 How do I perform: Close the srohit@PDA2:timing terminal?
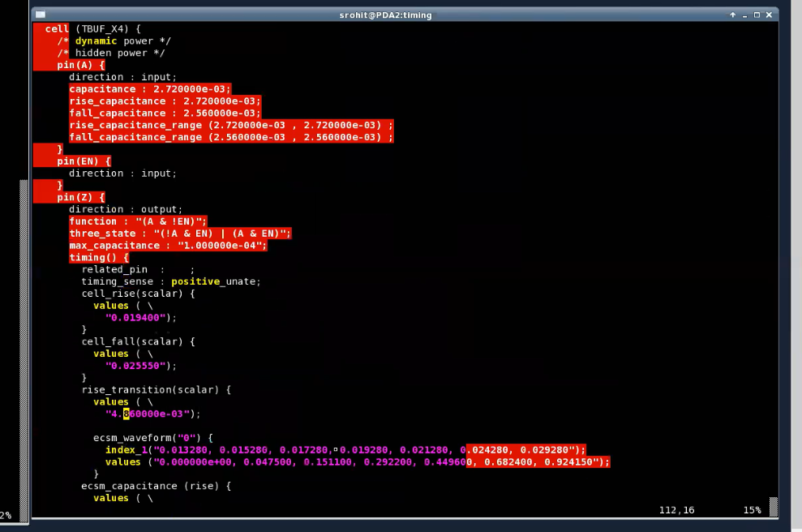point(769,15)
